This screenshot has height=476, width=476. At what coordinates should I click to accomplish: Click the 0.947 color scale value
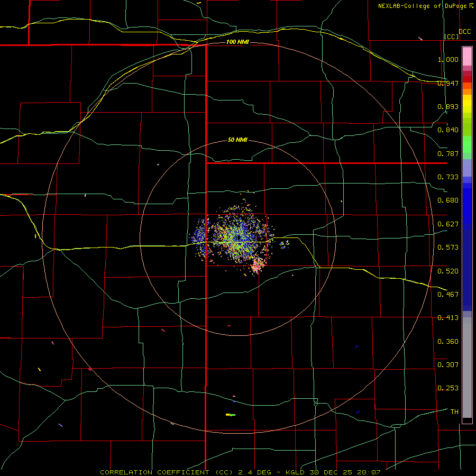coord(448,83)
